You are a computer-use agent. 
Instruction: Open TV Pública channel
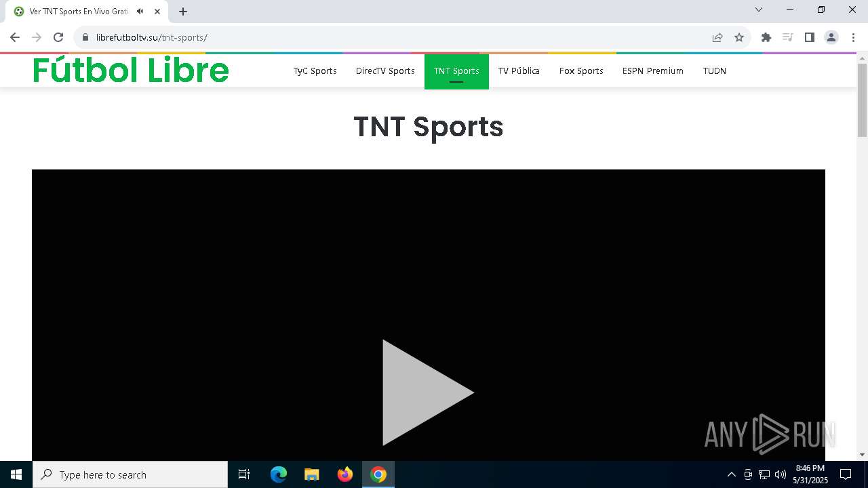pyautogui.click(x=519, y=71)
